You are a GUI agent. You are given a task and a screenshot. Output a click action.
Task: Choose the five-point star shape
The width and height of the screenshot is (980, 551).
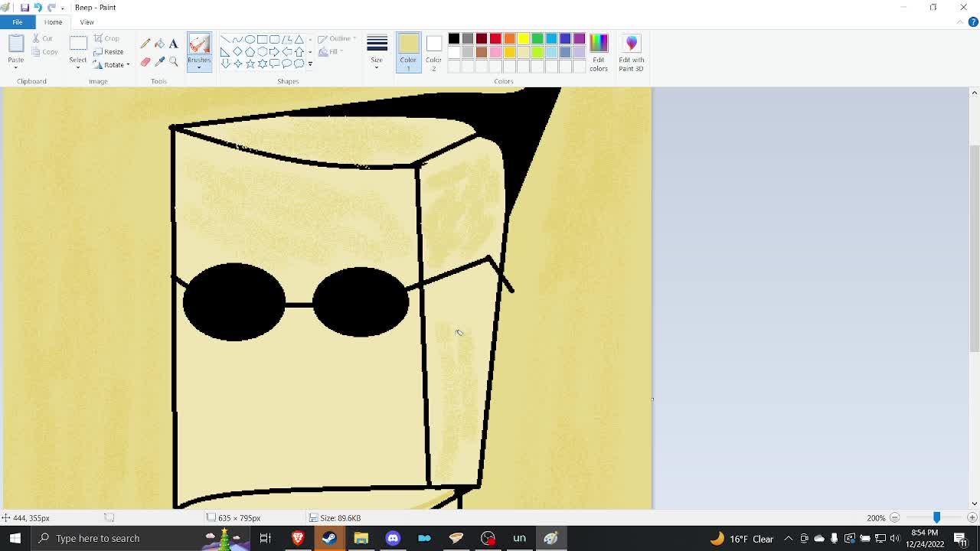(250, 64)
